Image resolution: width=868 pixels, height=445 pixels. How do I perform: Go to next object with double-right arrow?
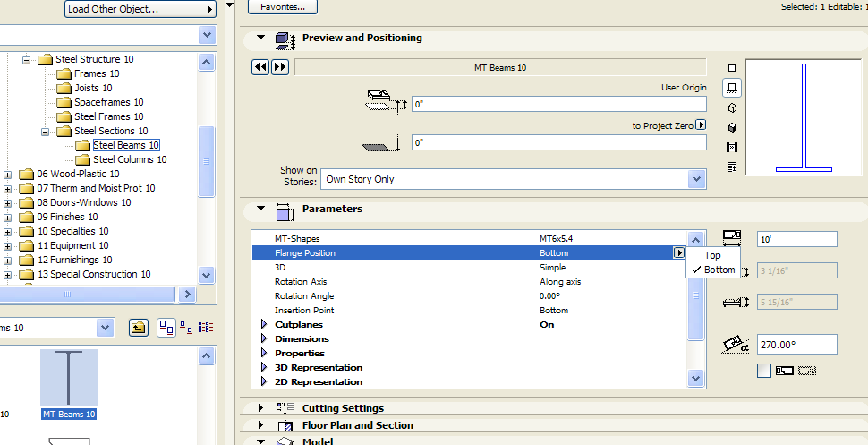(x=280, y=68)
